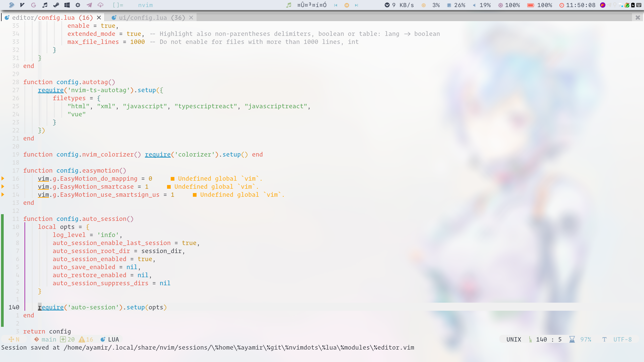
Task: Click the Windows logo workspace icon
Action: 67,5
